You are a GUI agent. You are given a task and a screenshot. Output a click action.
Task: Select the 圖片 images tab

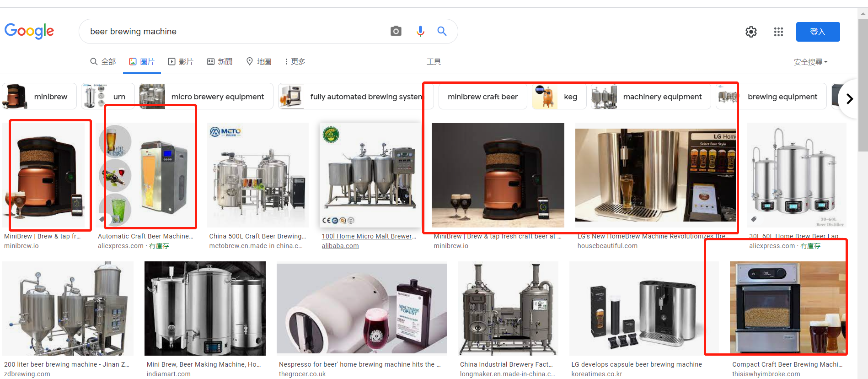(x=142, y=61)
